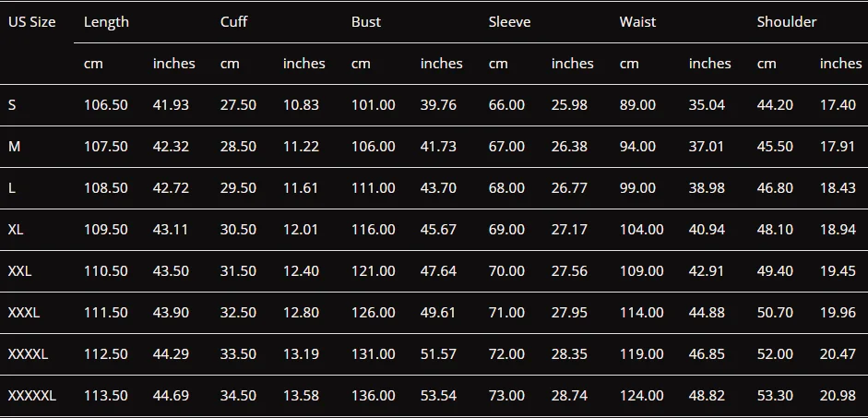This screenshot has height=418, width=868.
Task: Select the Waist column header
Action: point(637,22)
